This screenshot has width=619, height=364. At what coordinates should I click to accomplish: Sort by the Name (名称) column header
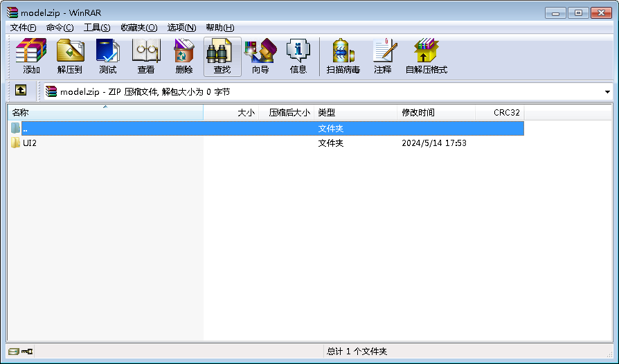pyautogui.click(x=104, y=113)
